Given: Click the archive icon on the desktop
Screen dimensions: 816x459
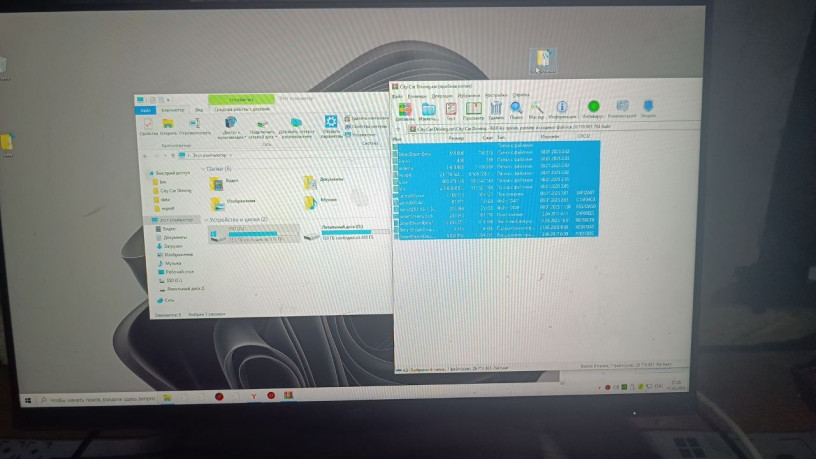Looking at the screenshot, I should click(x=543, y=61).
